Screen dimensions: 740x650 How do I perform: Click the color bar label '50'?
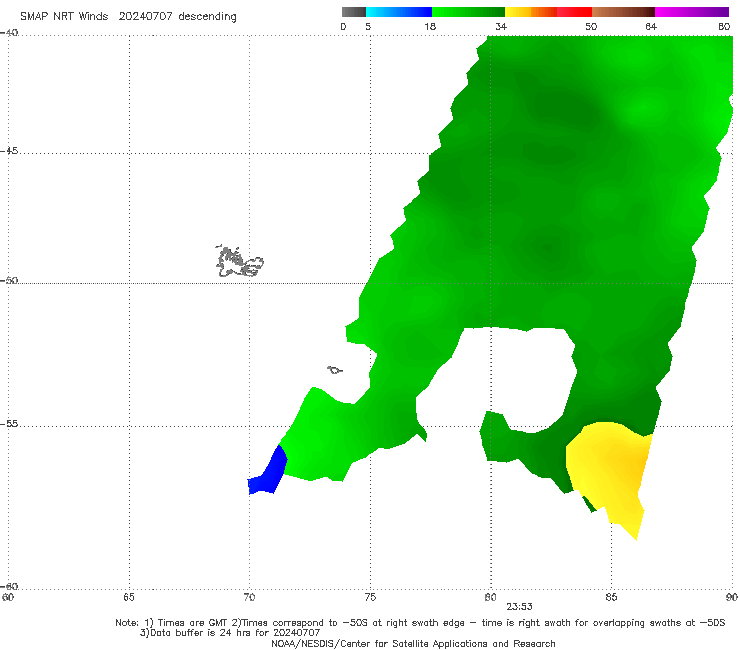tap(591, 26)
